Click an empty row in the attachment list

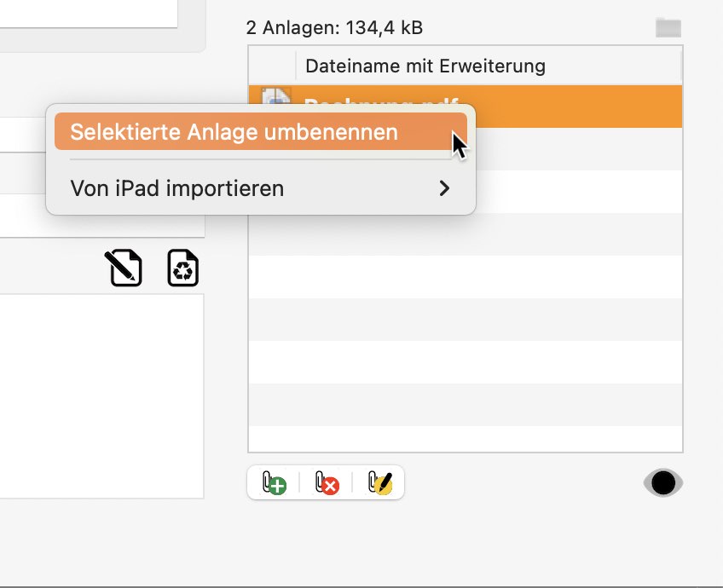tap(465, 320)
